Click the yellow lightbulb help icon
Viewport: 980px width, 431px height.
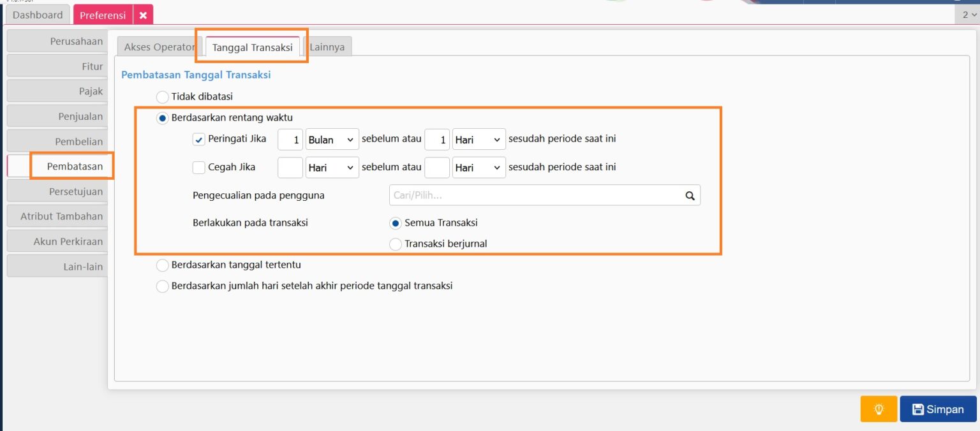click(x=879, y=409)
